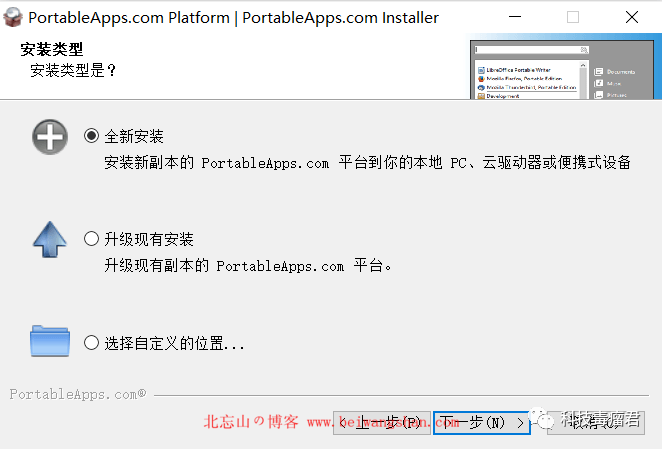Click the gray plus new-install icon
The height and width of the screenshot is (449, 662).
click(50, 137)
